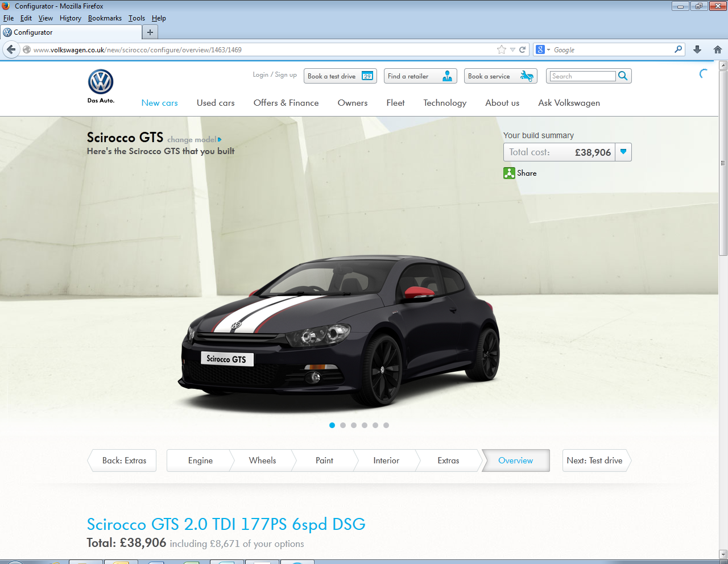Click the site search magnifier icon
The height and width of the screenshot is (564, 728).
click(x=623, y=76)
